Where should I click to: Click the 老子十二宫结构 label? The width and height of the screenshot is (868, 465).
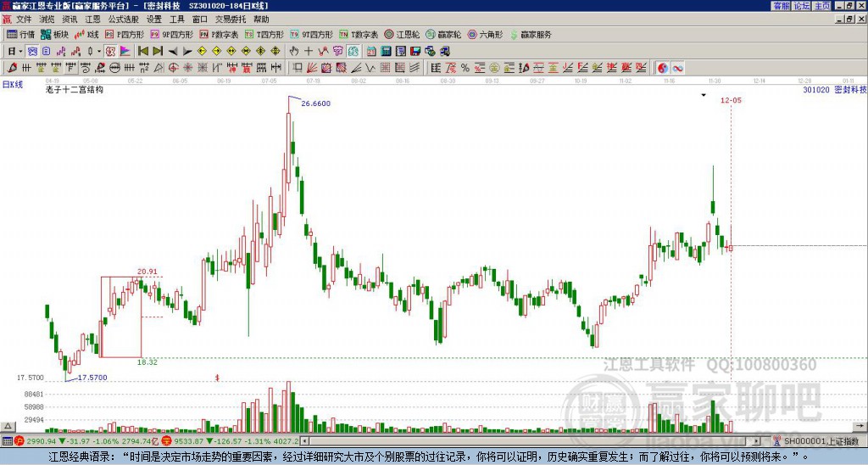coord(75,89)
